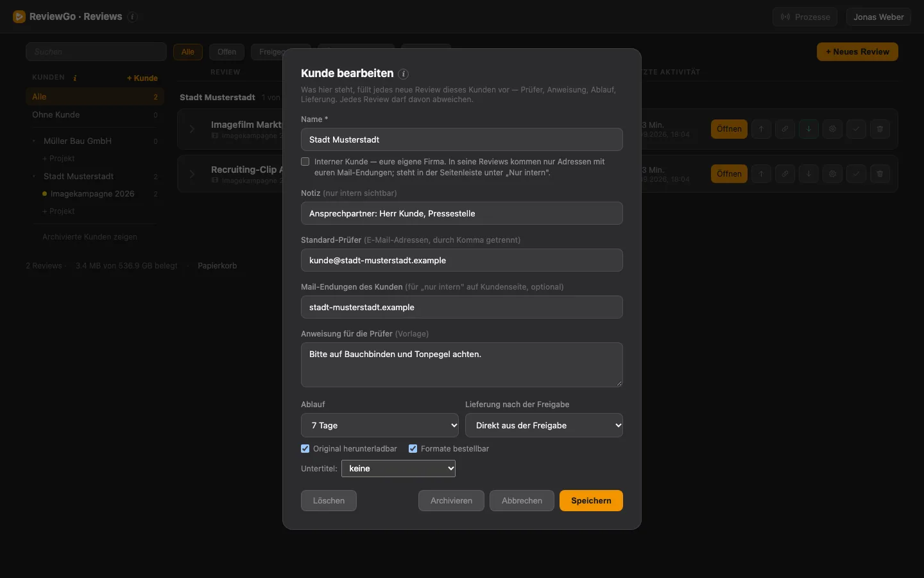Click the Löschen button in dialog
The image size is (924, 578).
pos(329,501)
